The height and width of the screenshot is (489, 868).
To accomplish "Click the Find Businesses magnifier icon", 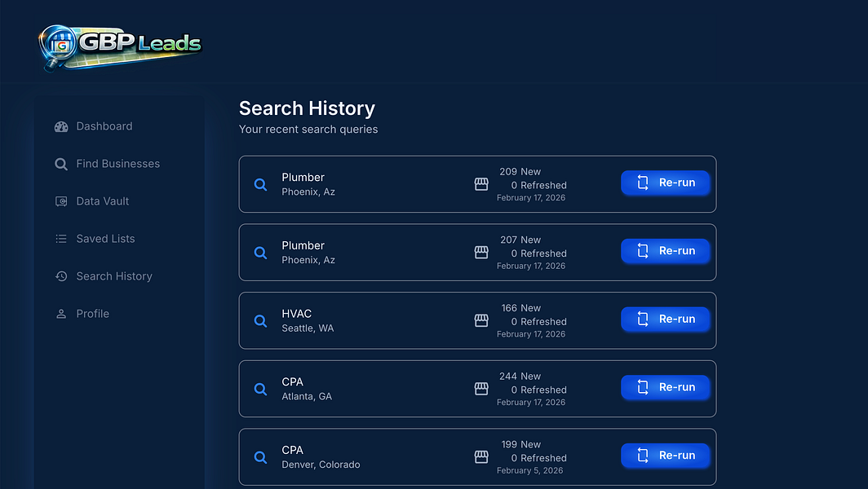I will tap(61, 165).
